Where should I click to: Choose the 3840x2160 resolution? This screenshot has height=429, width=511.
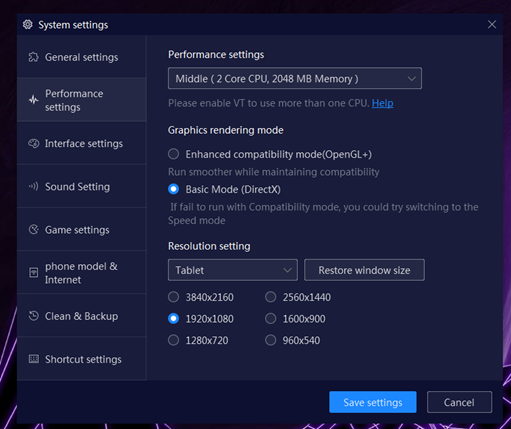coord(173,297)
